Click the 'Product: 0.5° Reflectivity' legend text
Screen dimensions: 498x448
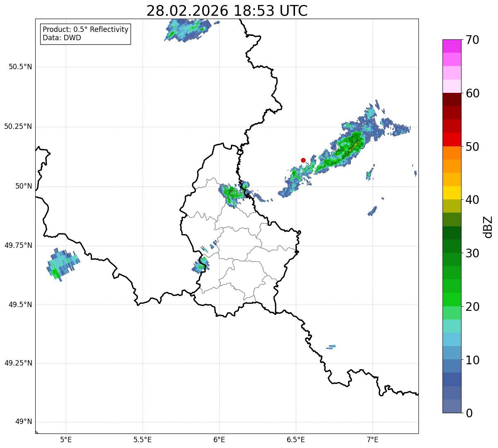coord(86,29)
